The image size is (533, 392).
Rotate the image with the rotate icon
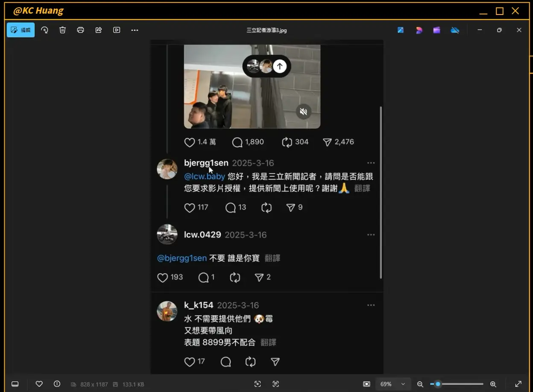pyautogui.click(x=44, y=30)
